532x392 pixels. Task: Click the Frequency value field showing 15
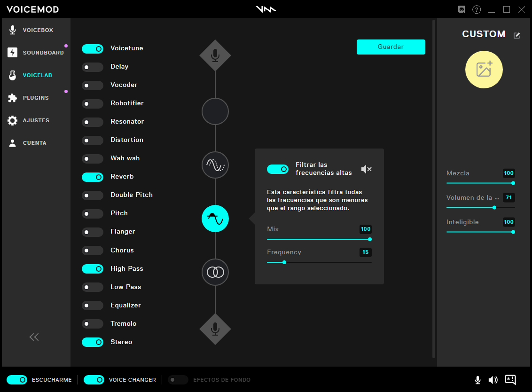366,252
